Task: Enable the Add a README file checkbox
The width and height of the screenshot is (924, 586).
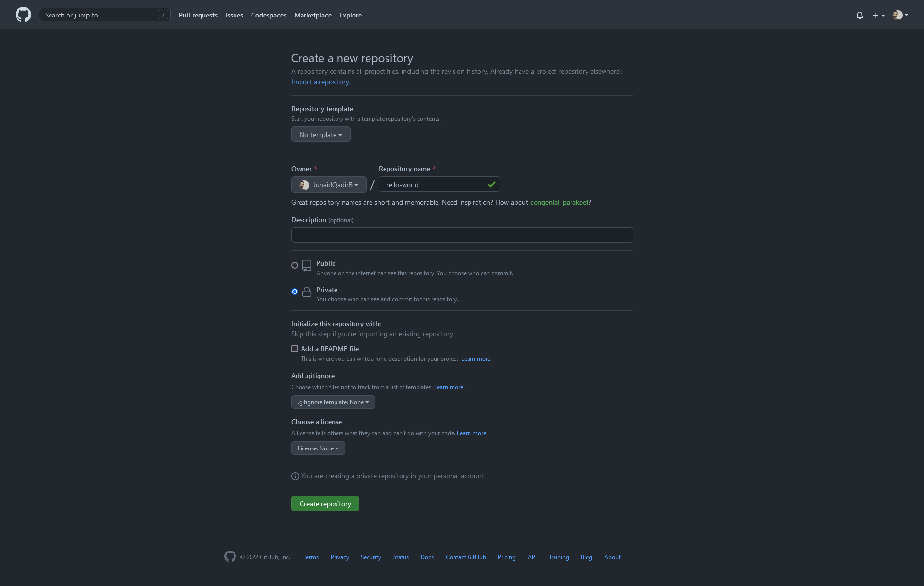Action: pyautogui.click(x=295, y=349)
